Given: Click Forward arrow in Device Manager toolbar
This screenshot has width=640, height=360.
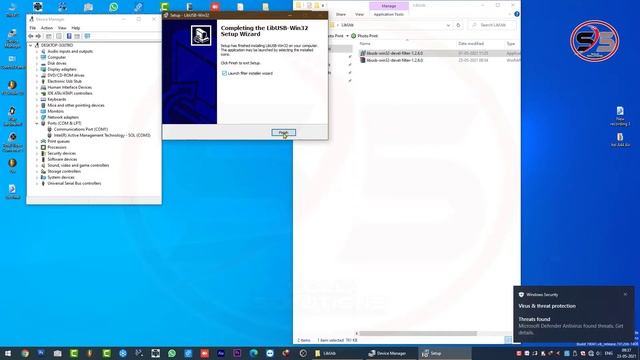Looking at the screenshot, I should coord(38,36).
